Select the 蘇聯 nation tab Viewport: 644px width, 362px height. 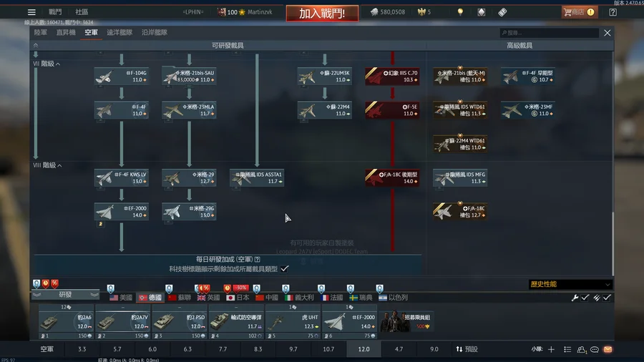180,298
